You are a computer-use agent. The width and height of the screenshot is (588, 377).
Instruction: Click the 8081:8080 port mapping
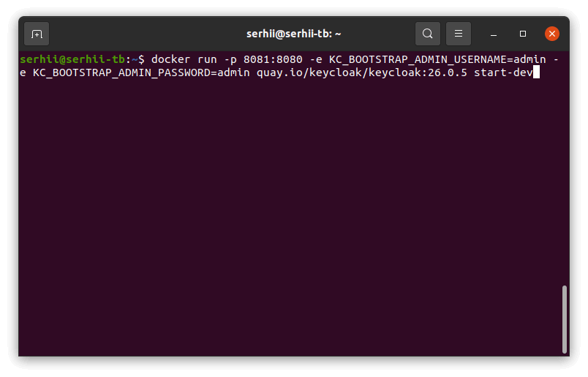tap(275, 59)
